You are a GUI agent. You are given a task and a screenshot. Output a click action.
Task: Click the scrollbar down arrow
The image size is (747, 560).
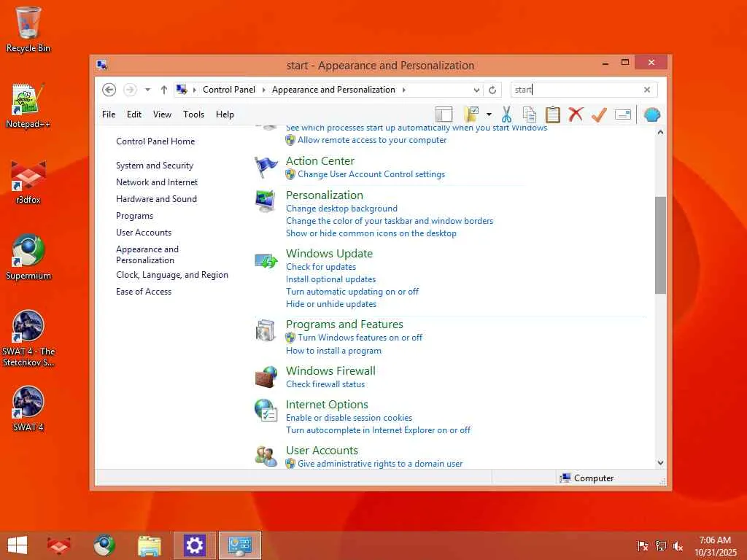660,462
